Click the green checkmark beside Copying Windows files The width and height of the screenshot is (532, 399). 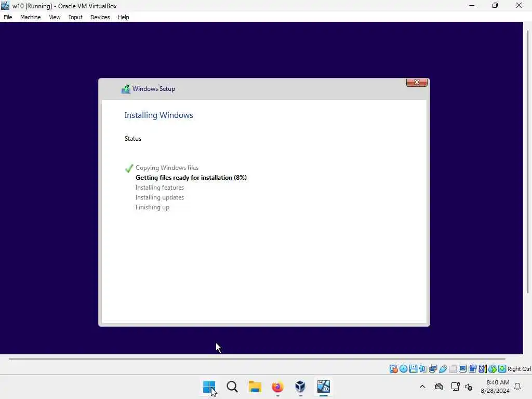[129, 168]
